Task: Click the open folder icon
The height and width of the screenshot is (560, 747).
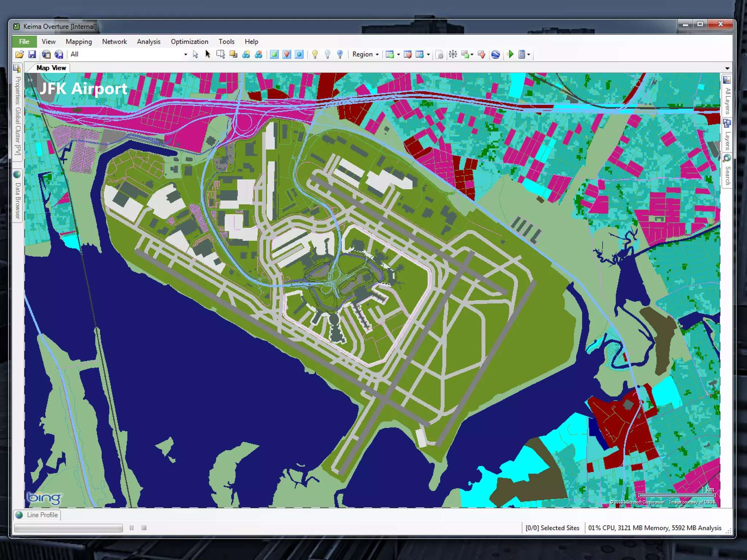Action: coord(19,54)
